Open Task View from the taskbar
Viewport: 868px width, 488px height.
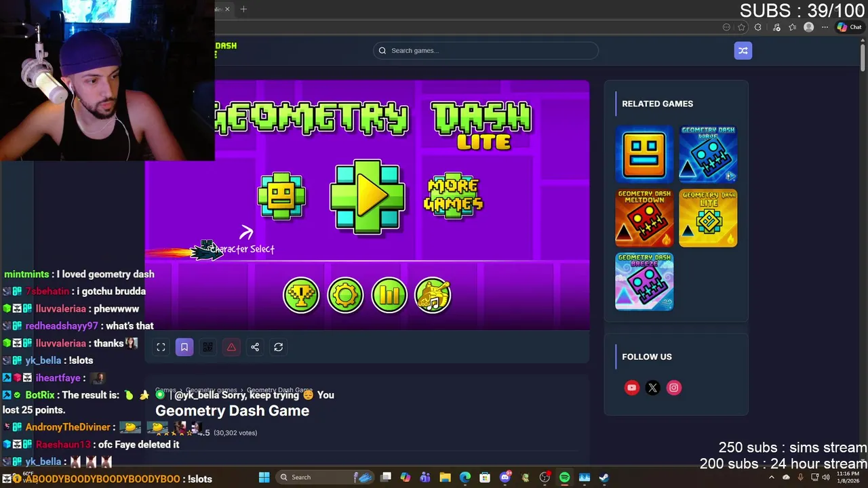coord(386,477)
